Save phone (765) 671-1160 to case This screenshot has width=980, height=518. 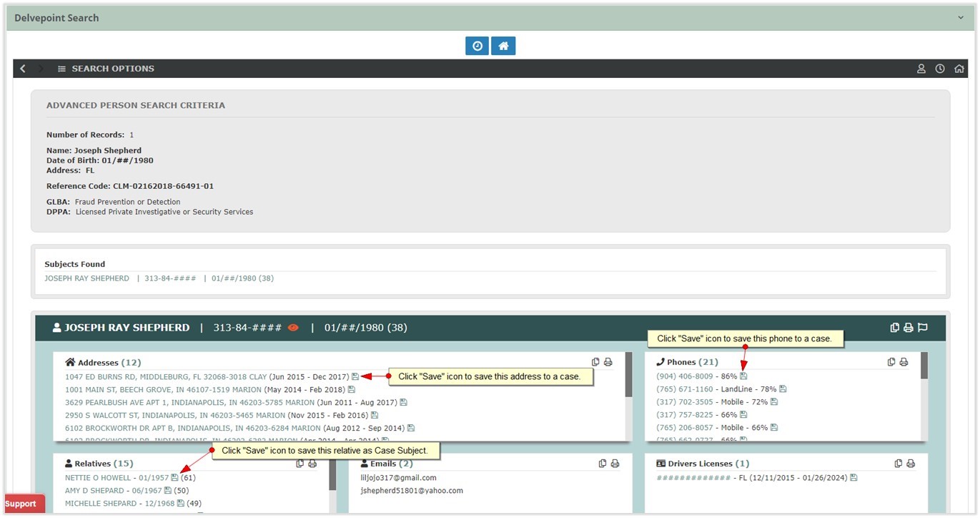pos(783,389)
